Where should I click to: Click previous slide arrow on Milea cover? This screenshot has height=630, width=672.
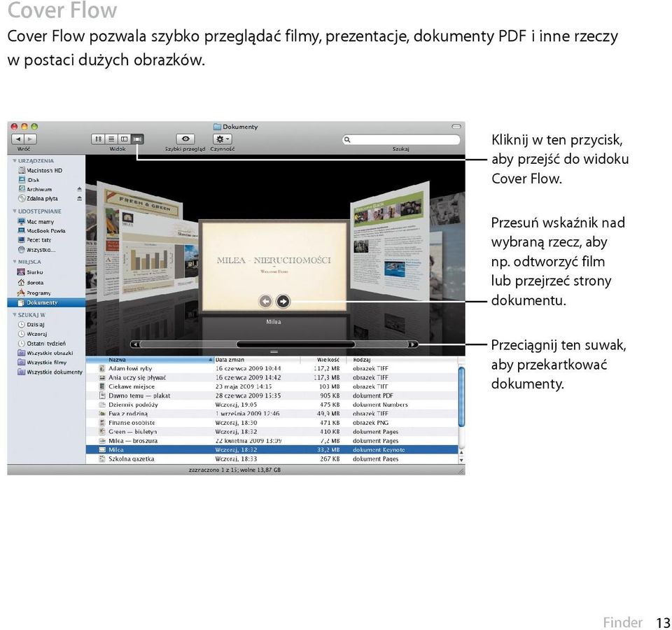(x=266, y=301)
